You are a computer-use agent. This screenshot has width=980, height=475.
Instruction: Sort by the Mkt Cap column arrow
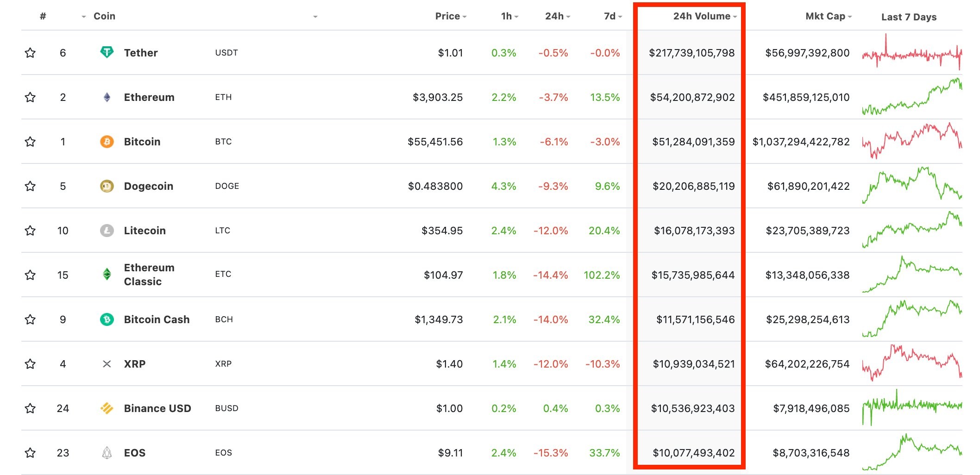849,17
